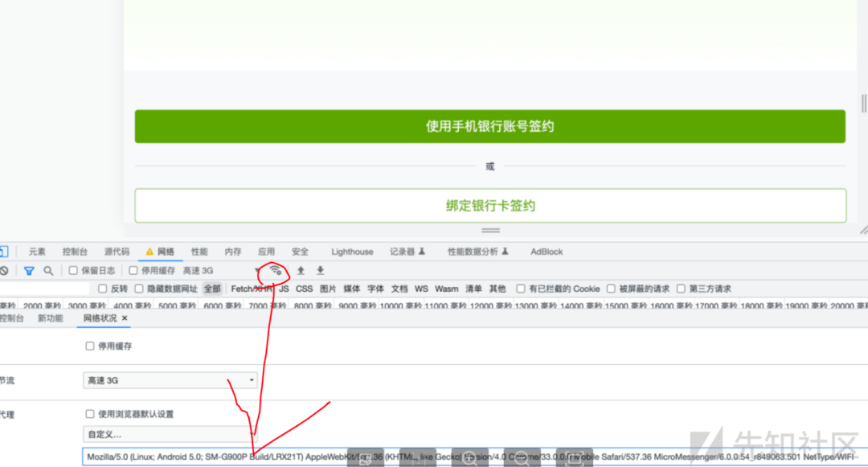The image size is (868, 467).
Task: Toggle the 反转 filter checkbox
Action: 102,289
